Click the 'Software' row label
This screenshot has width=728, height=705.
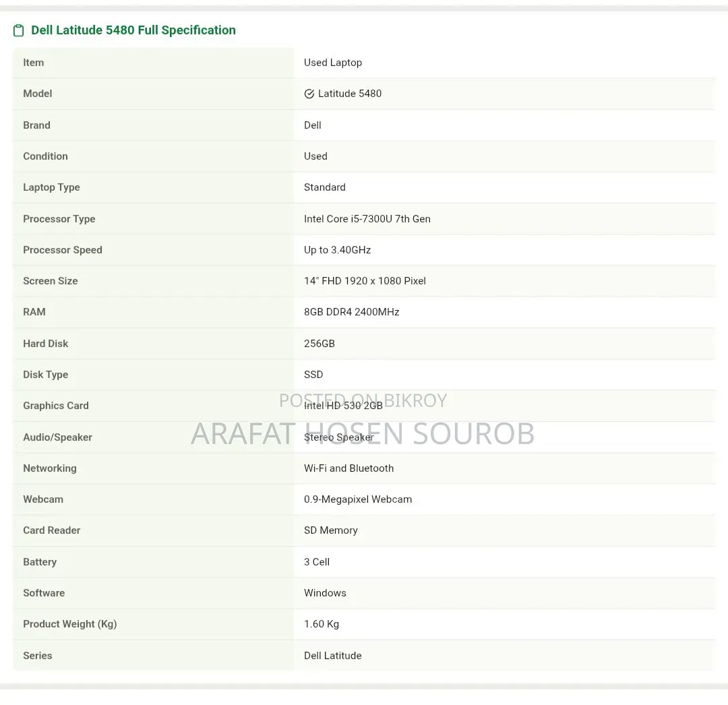44,594
